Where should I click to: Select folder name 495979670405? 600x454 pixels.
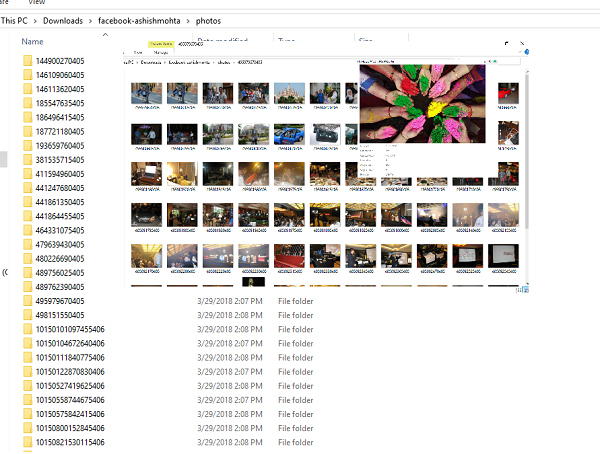60,301
